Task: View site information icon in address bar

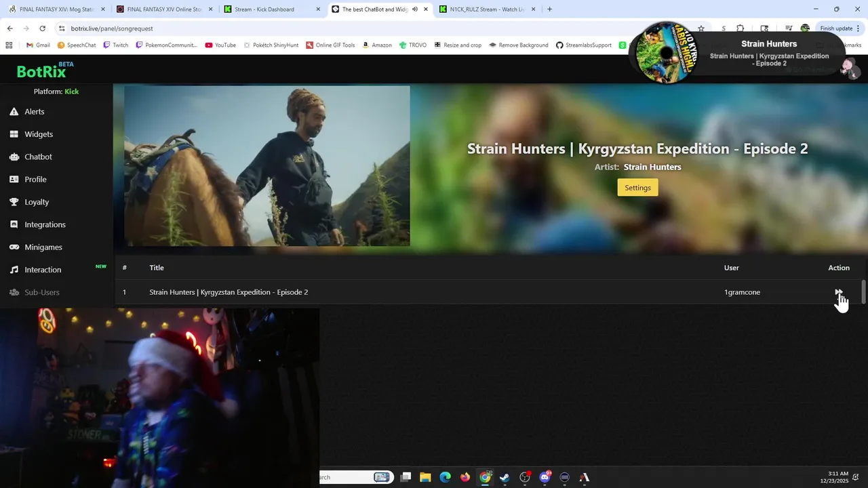Action: tap(62, 28)
